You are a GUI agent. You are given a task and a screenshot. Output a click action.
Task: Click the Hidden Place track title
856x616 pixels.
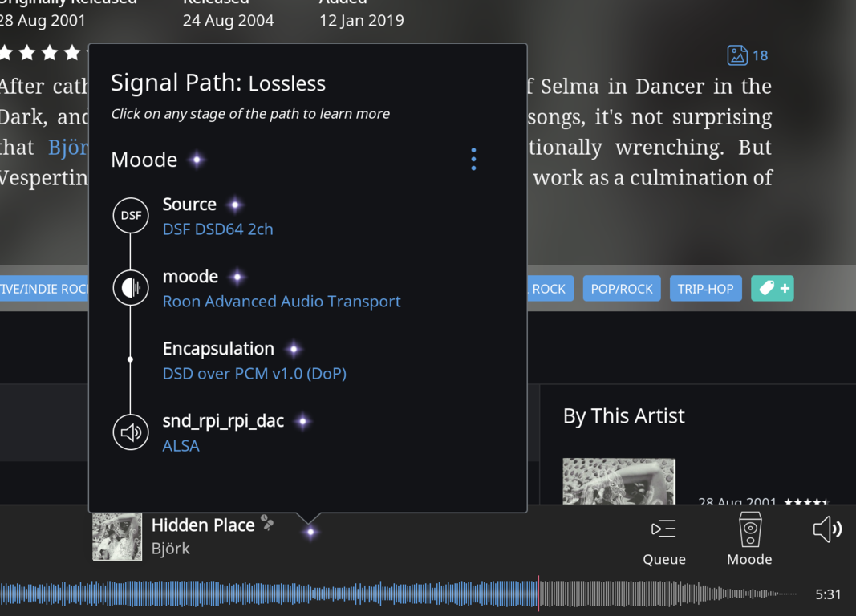coord(203,525)
